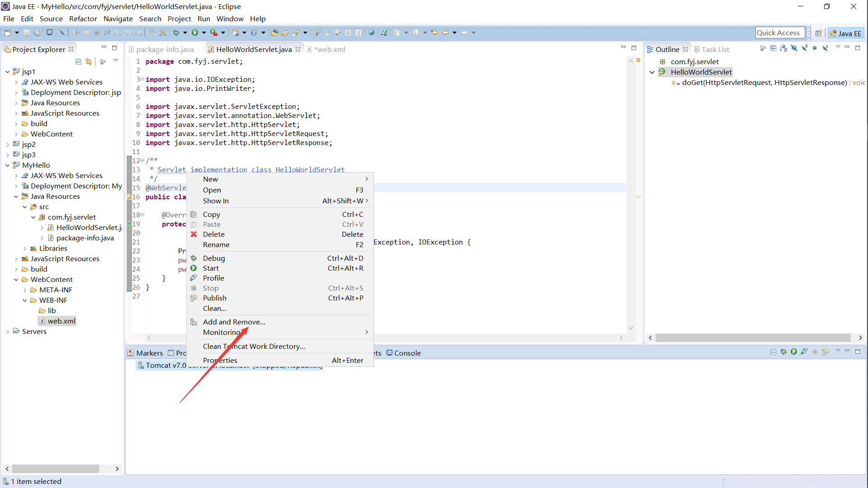The height and width of the screenshot is (488, 868).
Task: Click the Java EE perspective button
Action: pos(846,33)
